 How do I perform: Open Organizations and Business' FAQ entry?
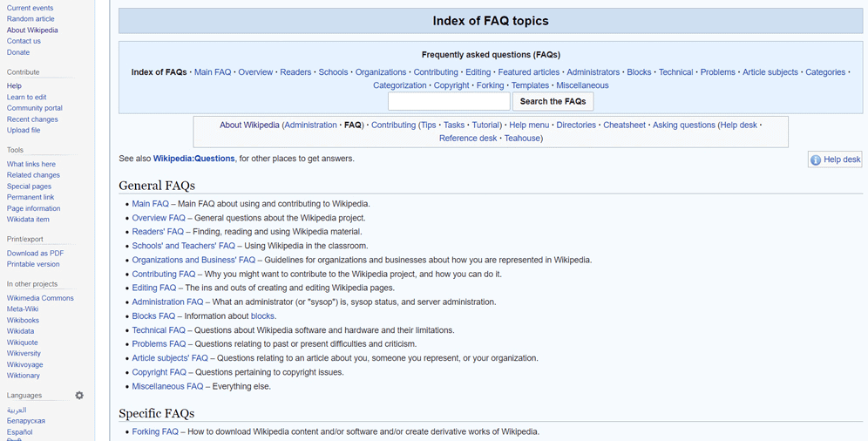193,260
